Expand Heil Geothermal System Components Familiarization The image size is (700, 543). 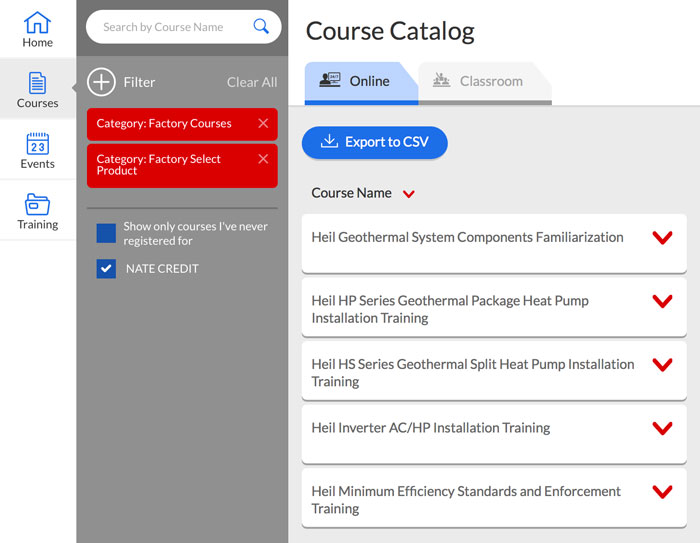[662, 238]
